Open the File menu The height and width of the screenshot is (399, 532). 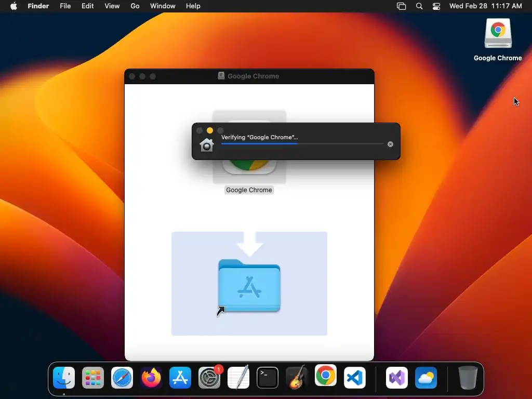(65, 6)
